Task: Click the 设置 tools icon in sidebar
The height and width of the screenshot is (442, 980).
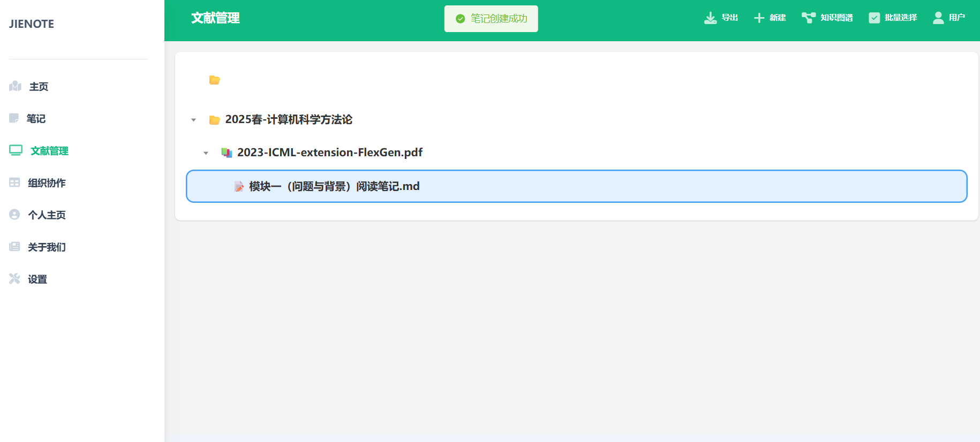Action: tap(14, 279)
